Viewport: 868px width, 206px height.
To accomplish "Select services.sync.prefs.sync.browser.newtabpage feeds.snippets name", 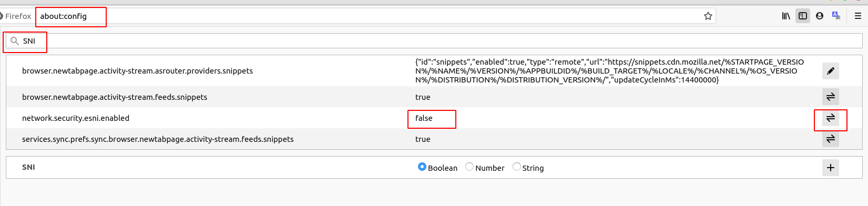I will (158, 139).
